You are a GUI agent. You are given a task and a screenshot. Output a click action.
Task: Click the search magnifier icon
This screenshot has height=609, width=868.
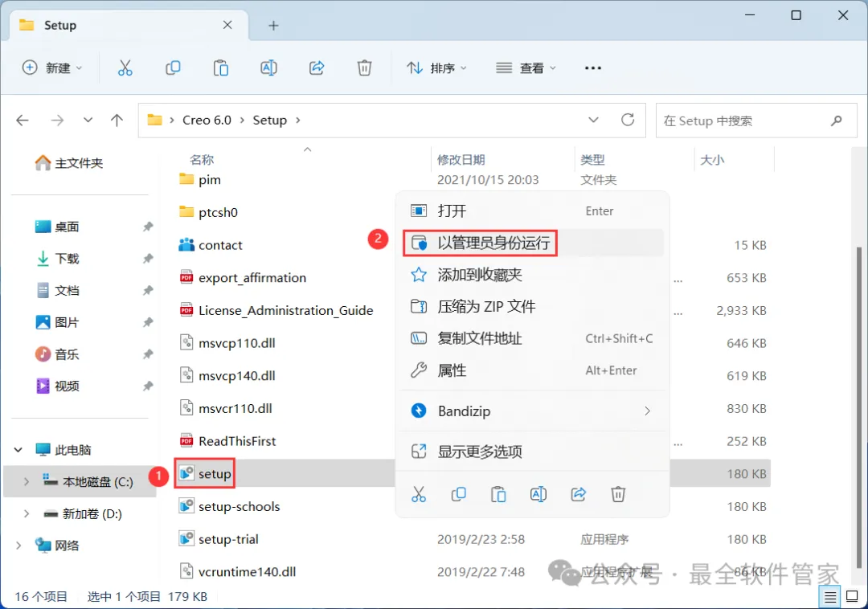(837, 120)
